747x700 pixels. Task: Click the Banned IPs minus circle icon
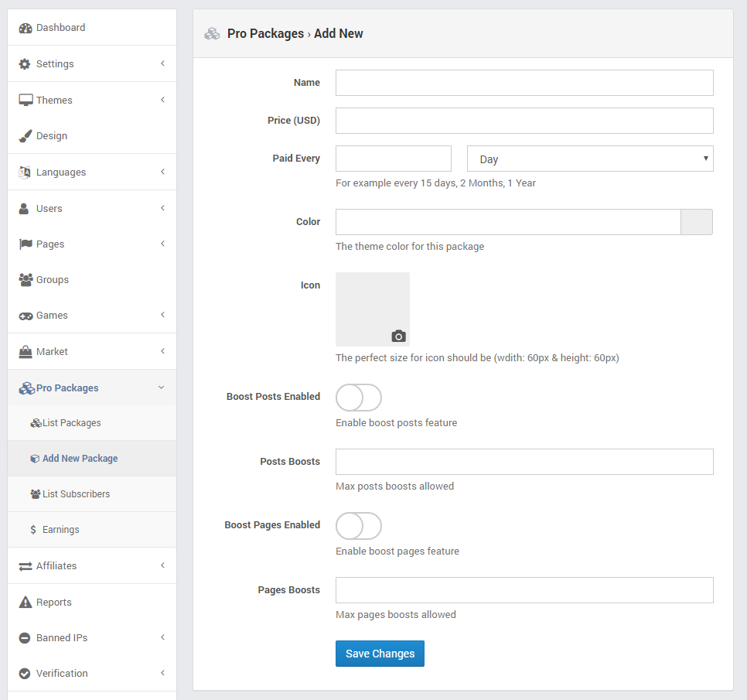pyautogui.click(x=25, y=638)
